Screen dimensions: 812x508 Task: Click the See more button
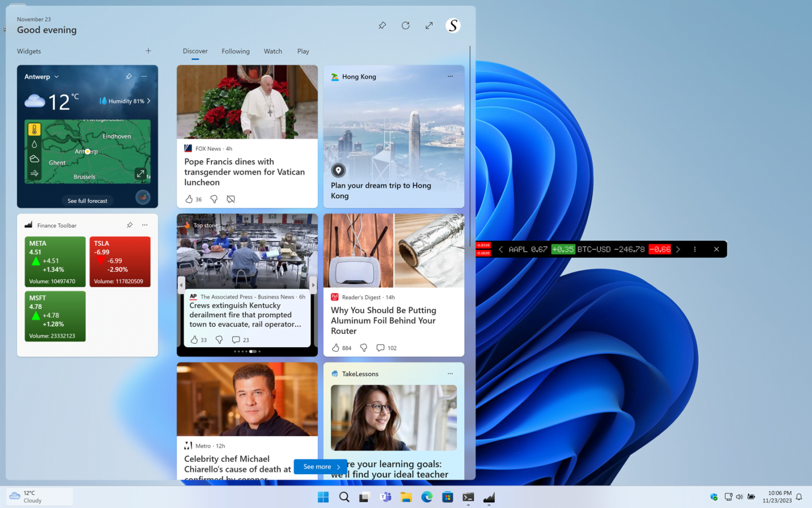320,466
